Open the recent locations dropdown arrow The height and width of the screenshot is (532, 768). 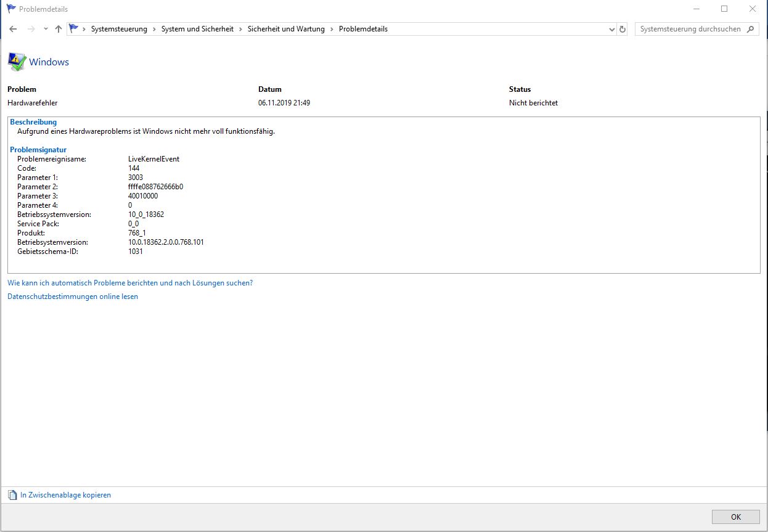click(x=45, y=30)
